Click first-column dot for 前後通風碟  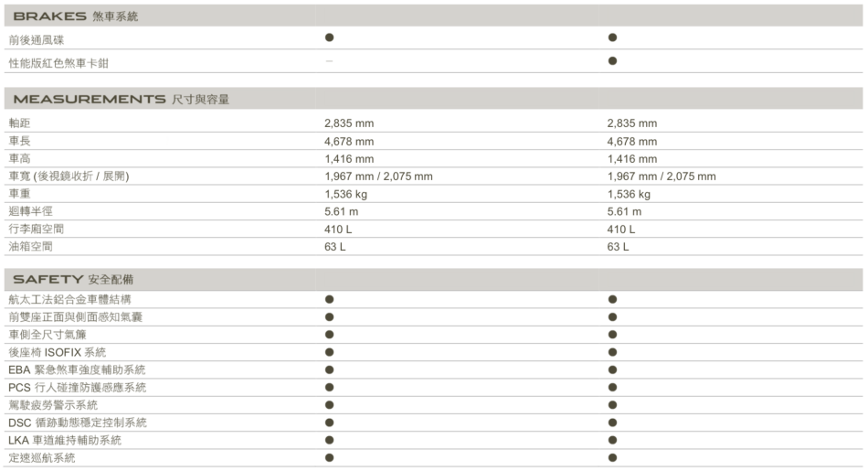tap(329, 37)
